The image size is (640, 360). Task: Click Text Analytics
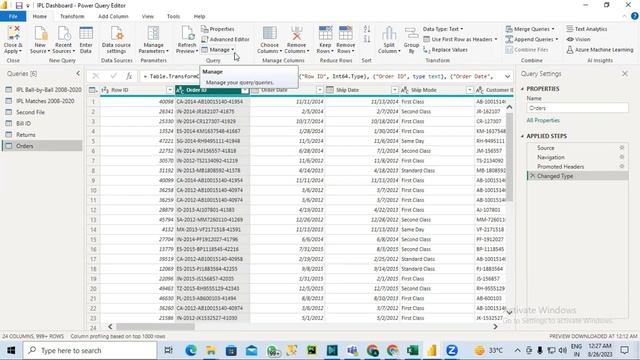click(x=587, y=29)
